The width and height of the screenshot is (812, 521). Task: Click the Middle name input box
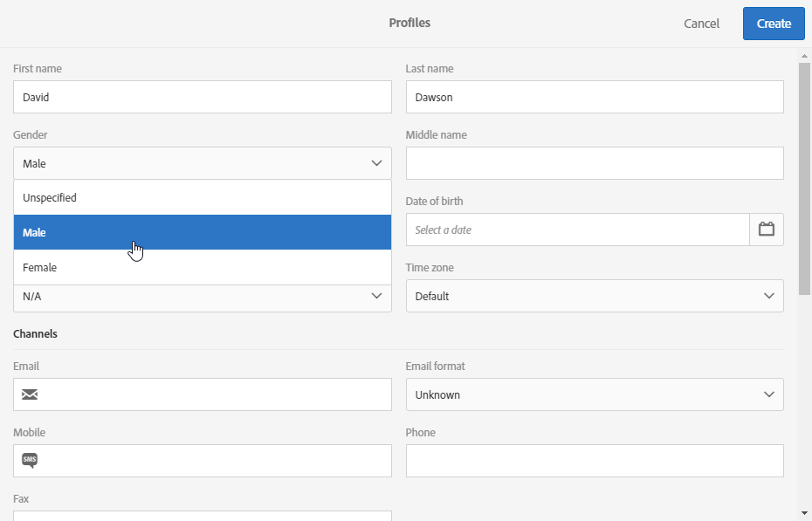coord(595,163)
